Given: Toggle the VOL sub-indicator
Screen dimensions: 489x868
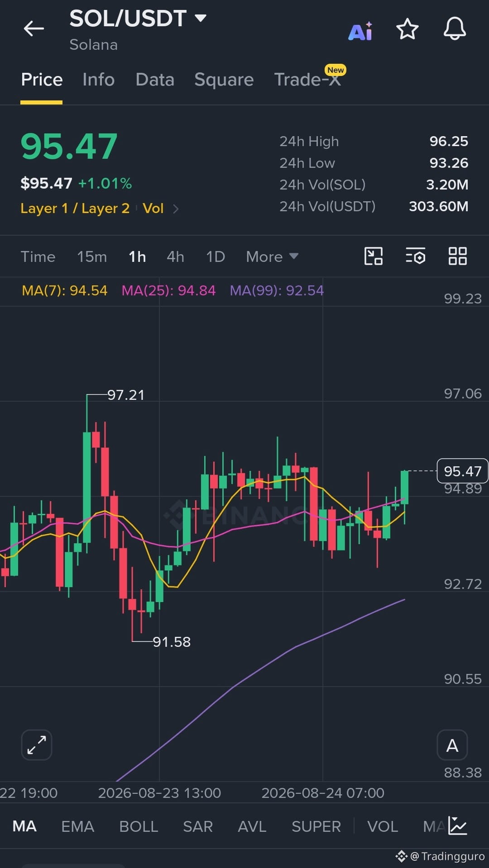Looking at the screenshot, I should 383,826.
